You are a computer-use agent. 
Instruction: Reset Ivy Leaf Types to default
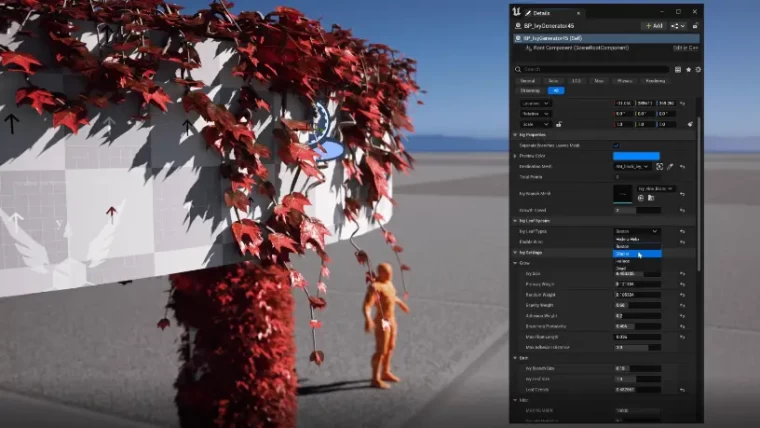[682, 231]
